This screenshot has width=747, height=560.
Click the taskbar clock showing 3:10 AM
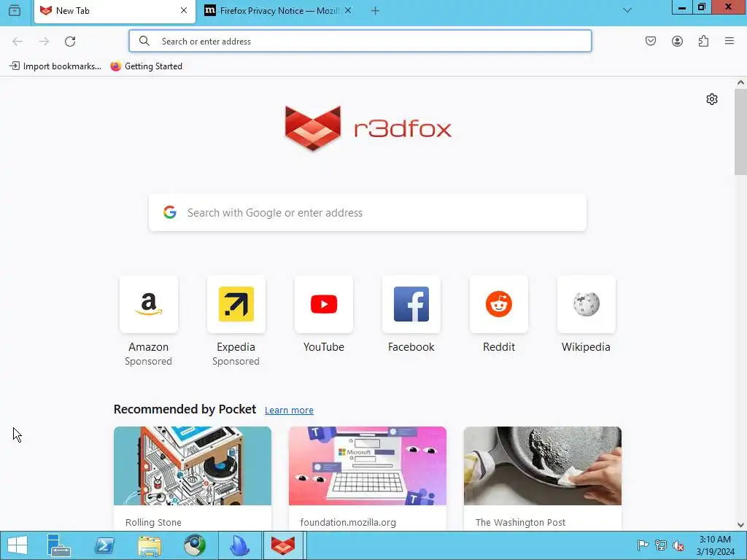715,545
